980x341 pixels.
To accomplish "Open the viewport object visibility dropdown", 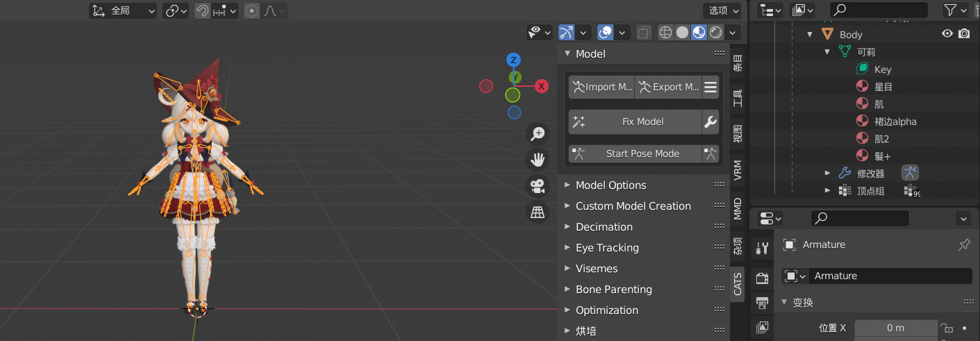I will [x=540, y=32].
